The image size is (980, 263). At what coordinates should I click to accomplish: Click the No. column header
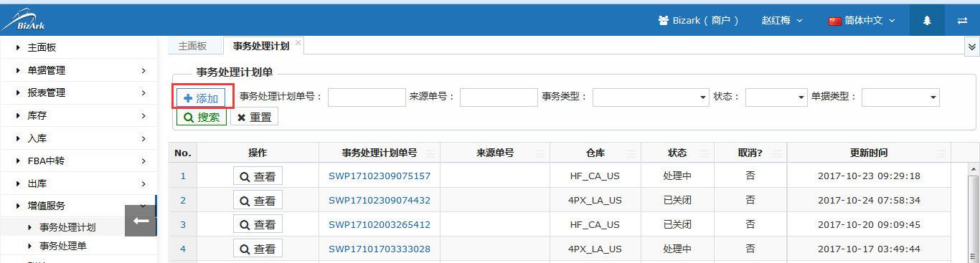[x=183, y=153]
